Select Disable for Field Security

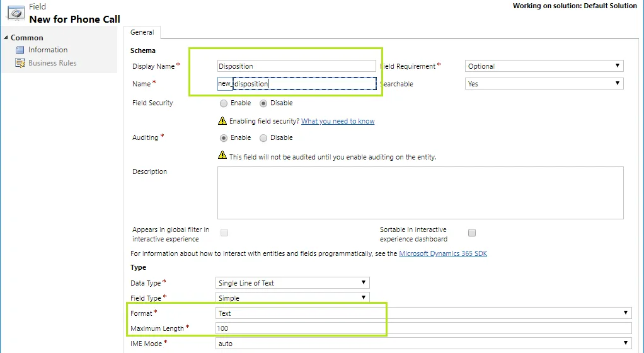(x=263, y=103)
